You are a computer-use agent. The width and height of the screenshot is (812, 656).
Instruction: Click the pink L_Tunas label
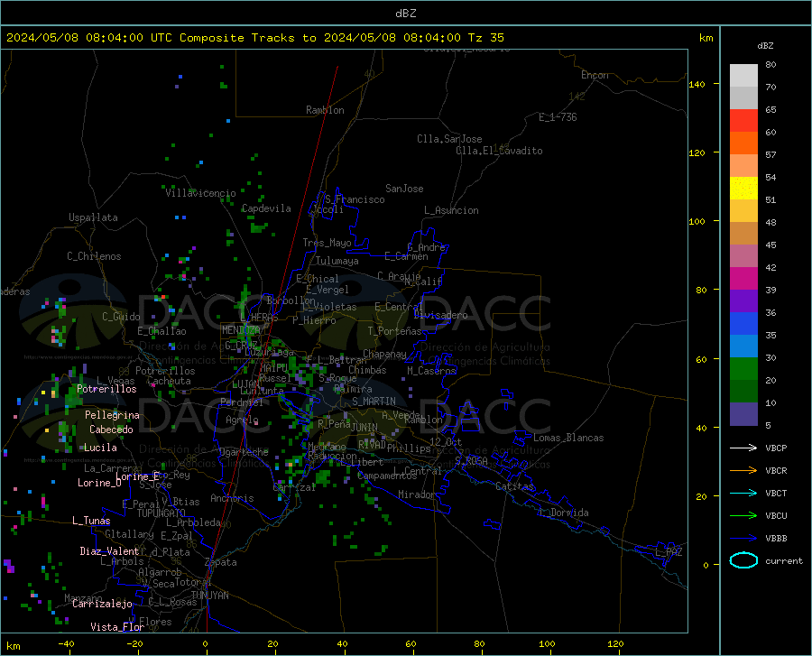coord(91,521)
